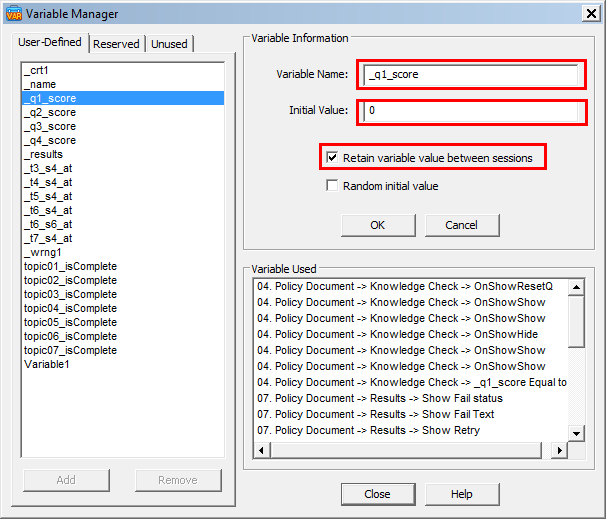Enable Random initial value checkbox

coord(332,186)
